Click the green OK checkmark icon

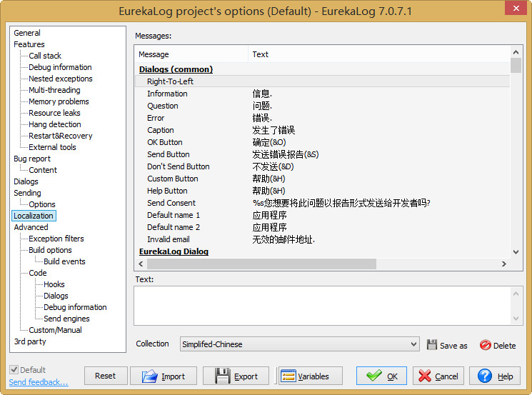374,376
